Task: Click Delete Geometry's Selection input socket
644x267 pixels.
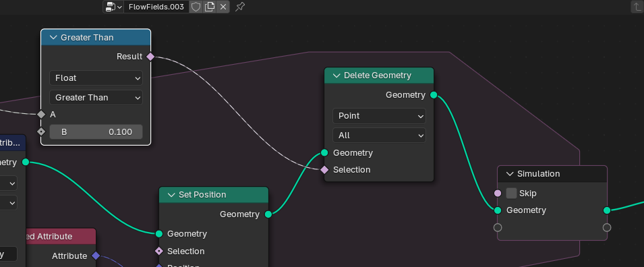Action: pyautogui.click(x=324, y=170)
